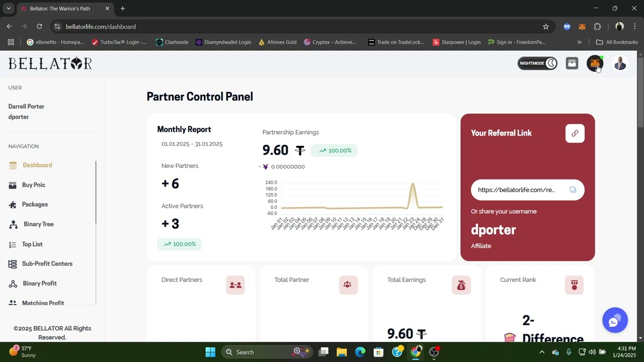Reload the browser page
644x362 pixels.
[x=39, y=27]
